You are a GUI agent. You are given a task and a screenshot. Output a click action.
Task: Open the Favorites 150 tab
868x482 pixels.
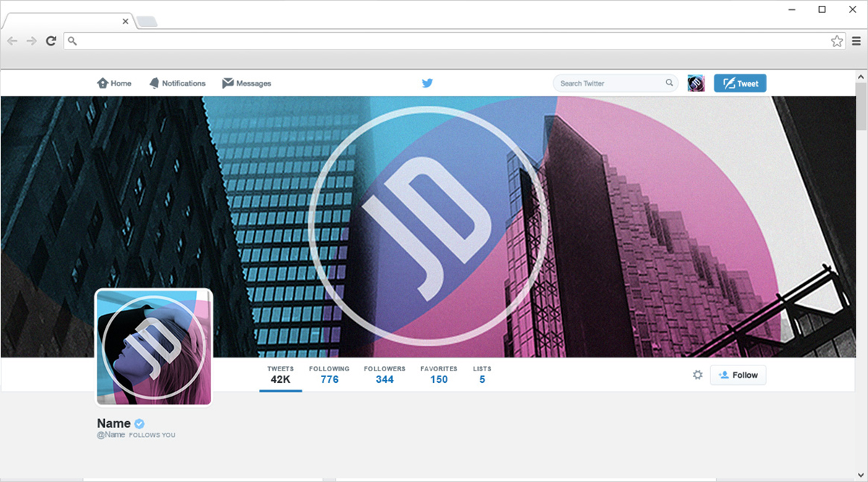tap(439, 375)
